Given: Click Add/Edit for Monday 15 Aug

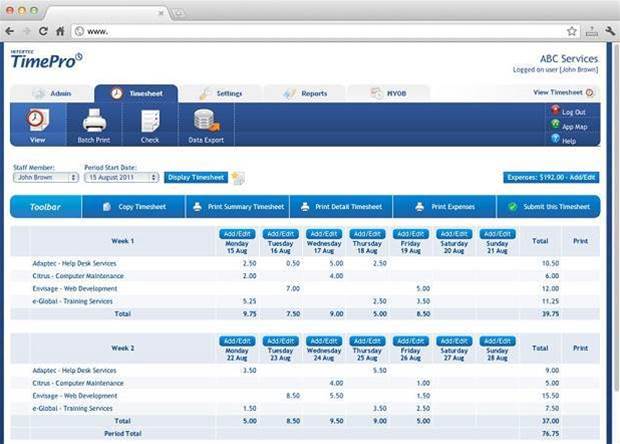Looking at the screenshot, I should point(237,234).
